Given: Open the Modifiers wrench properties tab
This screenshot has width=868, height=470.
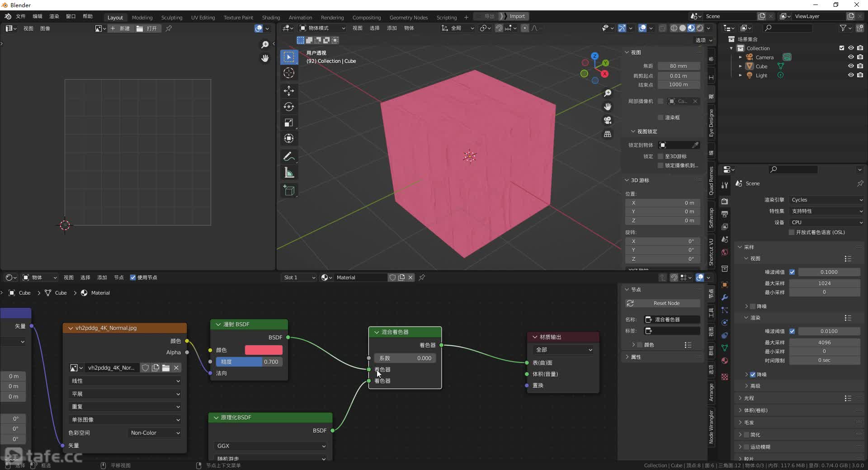Looking at the screenshot, I should point(725,297).
